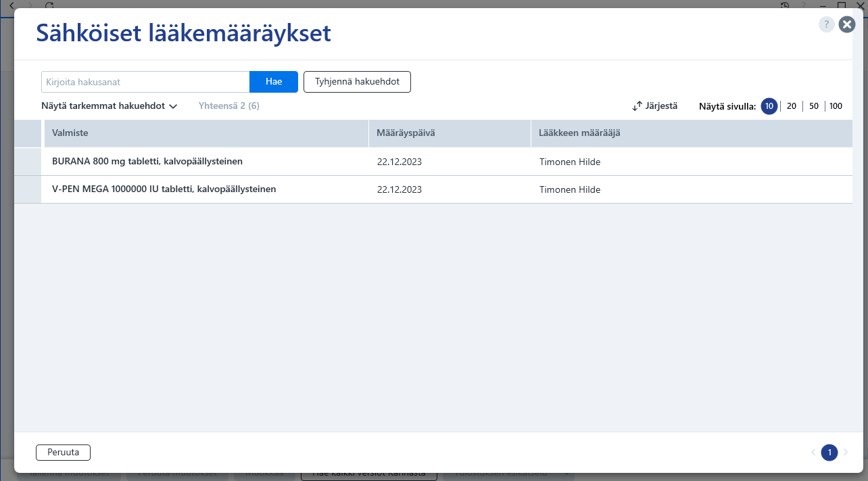This screenshot has width=868, height=481.
Task: Click the browser back arrow
Action: coord(11,4)
